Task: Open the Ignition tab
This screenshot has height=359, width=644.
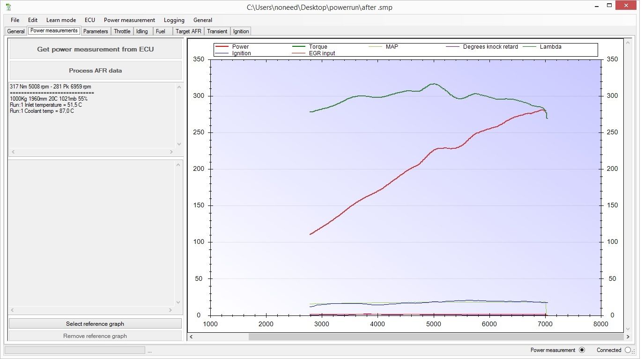Action: tap(241, 31)
